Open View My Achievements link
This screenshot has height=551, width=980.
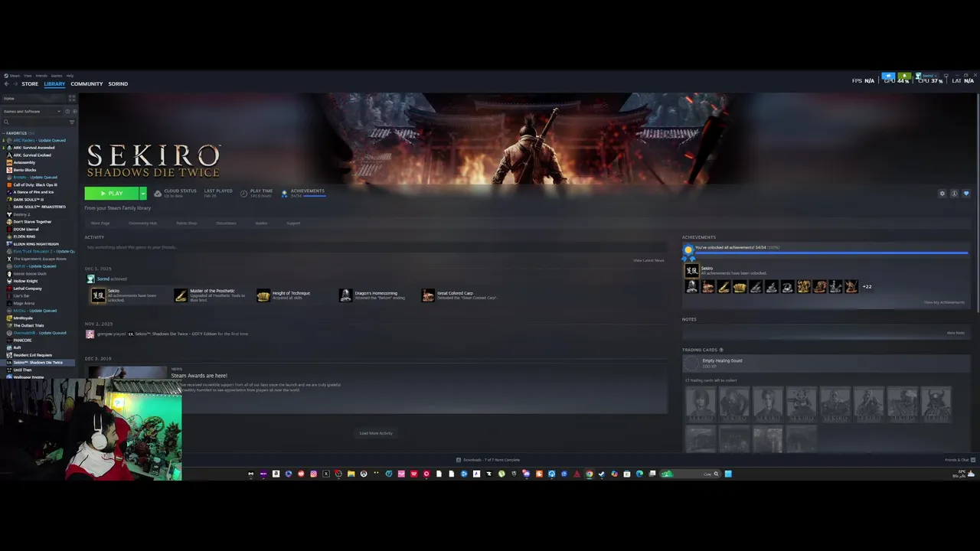click(x=944, y=302)
